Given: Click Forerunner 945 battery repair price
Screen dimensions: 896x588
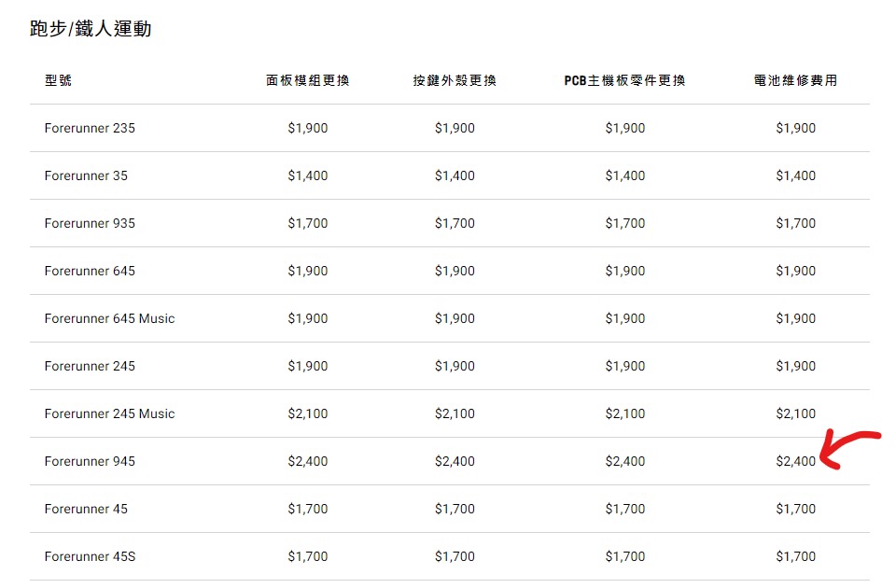Looking at the screenshot, I should (795, 461).
